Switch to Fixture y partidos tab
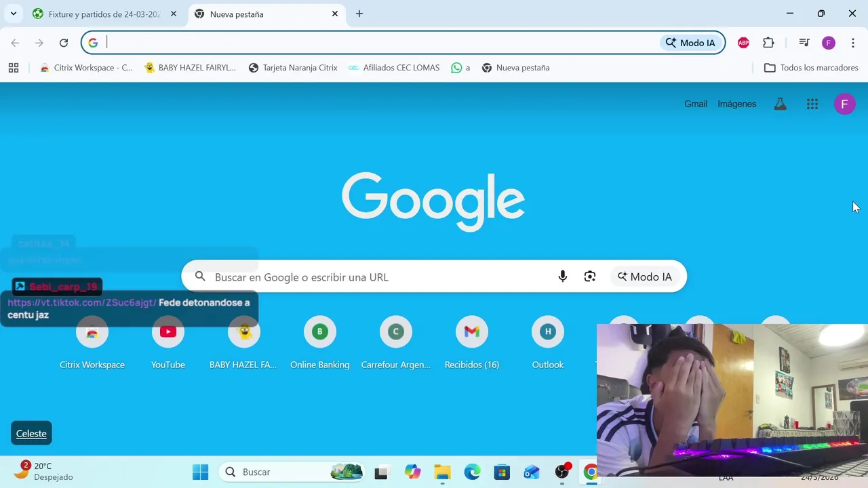 [105, 14]
